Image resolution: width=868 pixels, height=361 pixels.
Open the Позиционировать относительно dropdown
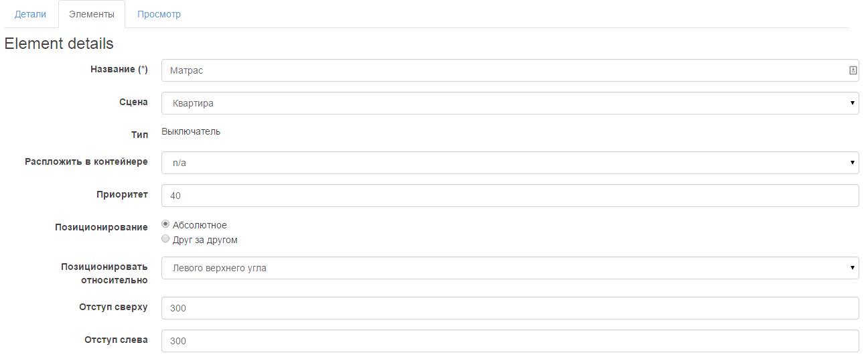point(510,268)
